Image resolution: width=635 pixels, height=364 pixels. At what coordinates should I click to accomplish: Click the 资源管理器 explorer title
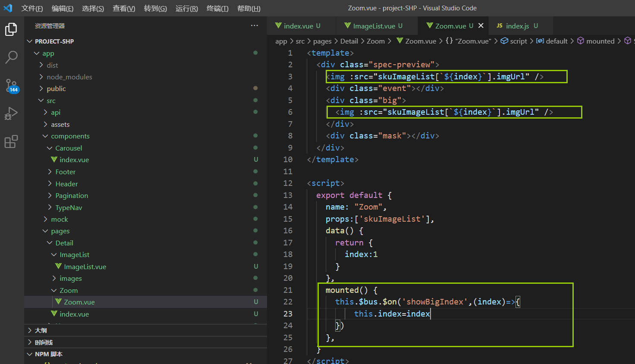[50, 26]
